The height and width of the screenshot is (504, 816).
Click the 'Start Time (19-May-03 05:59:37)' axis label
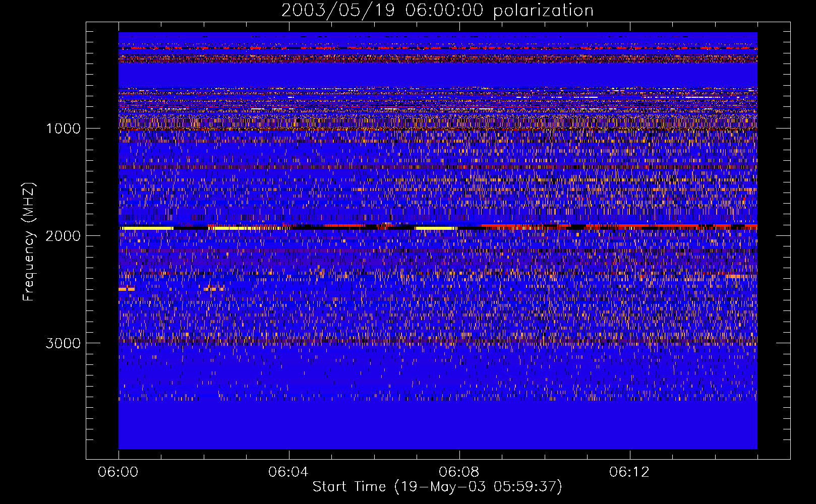437,486
